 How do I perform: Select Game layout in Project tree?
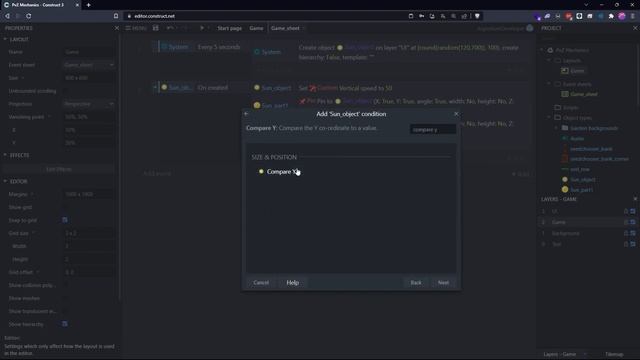573,71
